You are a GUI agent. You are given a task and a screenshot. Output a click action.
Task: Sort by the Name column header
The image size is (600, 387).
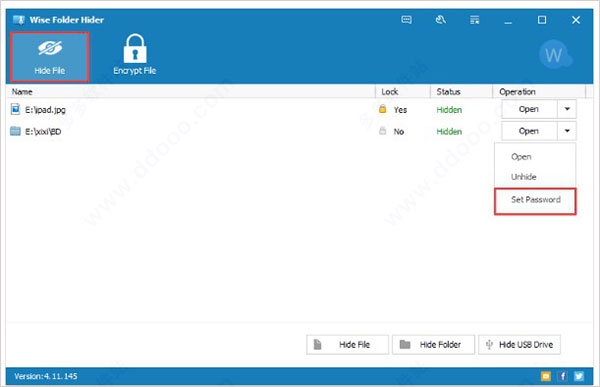(22, 92)
